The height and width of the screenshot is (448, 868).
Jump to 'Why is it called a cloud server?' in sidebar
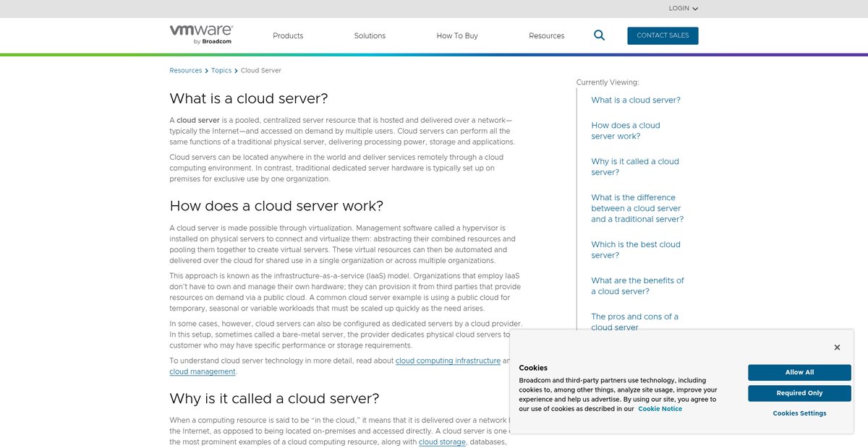click(x=635, y=167)
